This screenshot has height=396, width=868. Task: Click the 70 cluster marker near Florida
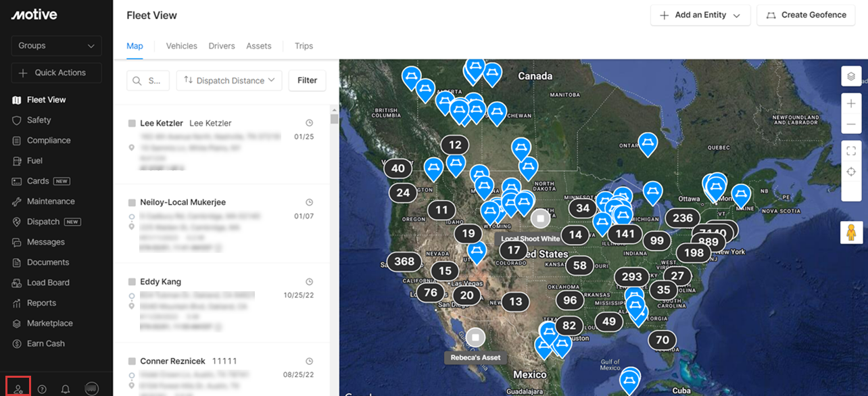pos(662,340)
